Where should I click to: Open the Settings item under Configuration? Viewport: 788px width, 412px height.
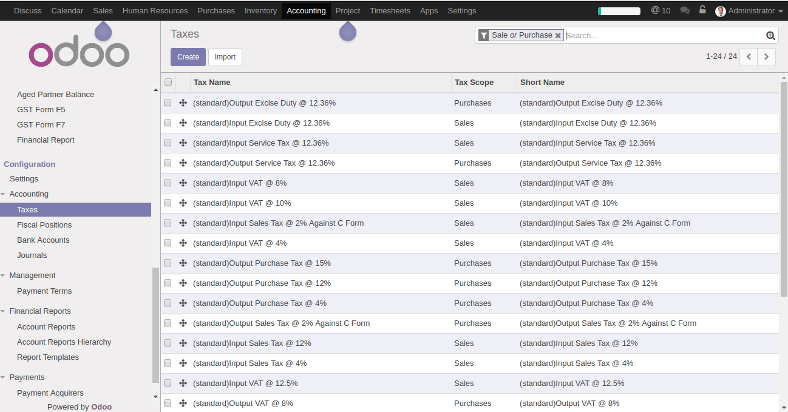pos(24,179)
